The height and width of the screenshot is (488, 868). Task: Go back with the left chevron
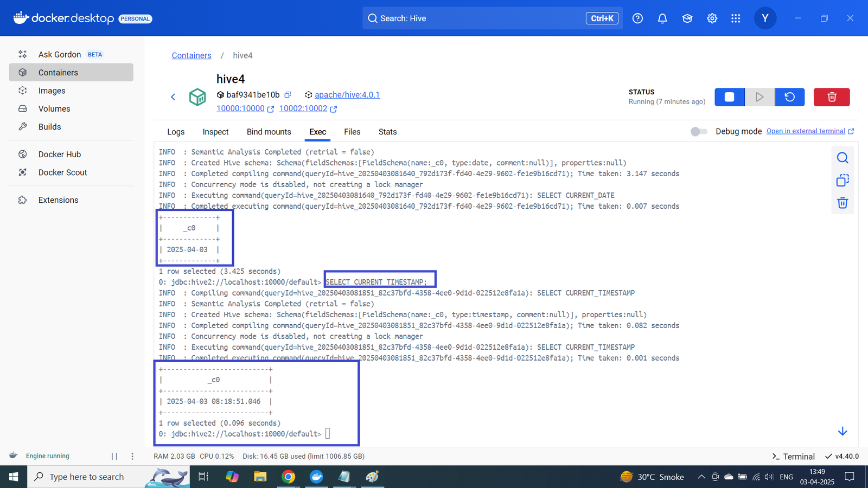pyautogui.click(x=173, y=97)
